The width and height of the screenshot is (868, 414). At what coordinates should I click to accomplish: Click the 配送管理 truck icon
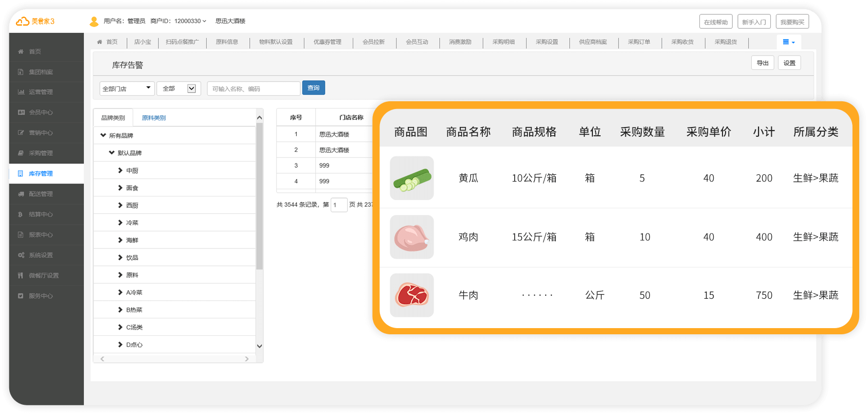21,194
